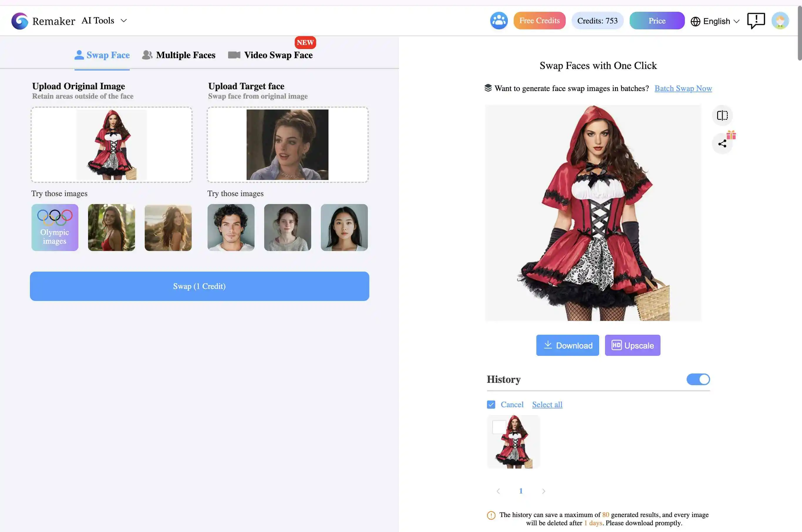
Task: Click the "Swap Faces with One Click" title
Action: 598,65
